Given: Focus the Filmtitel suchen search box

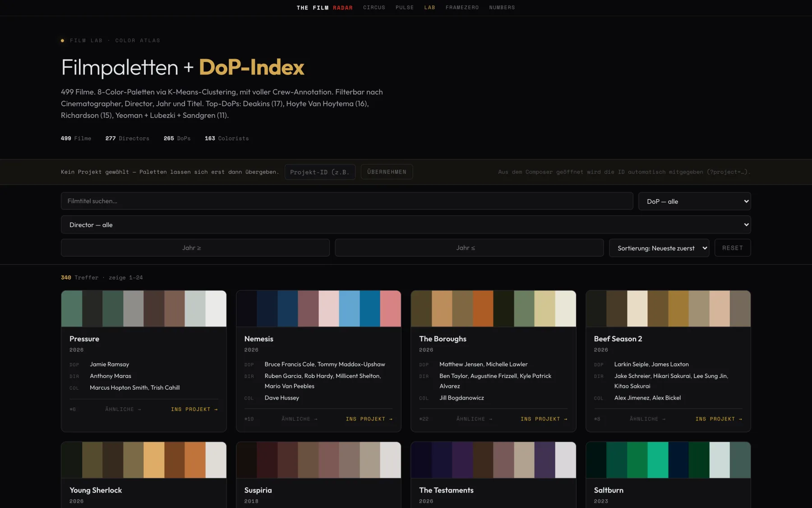Looking at the screenshot, I should pyautogui.click(x=347, y=201).
